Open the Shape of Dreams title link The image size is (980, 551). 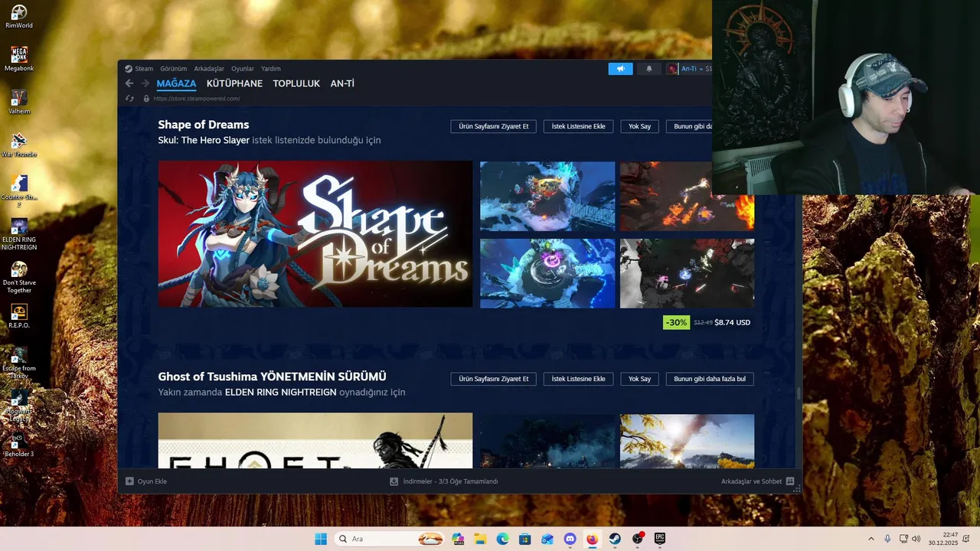pyautogui.click(x=204, y=125)
